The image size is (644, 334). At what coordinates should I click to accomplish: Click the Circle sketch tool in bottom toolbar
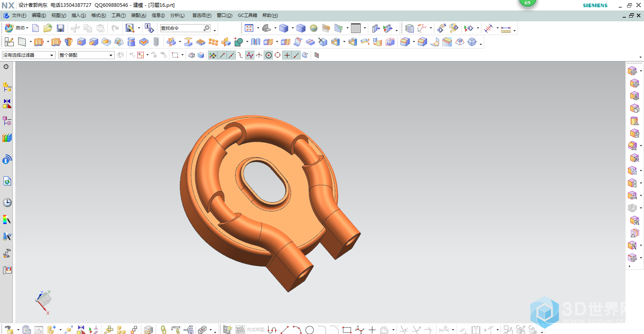point(310,330)
